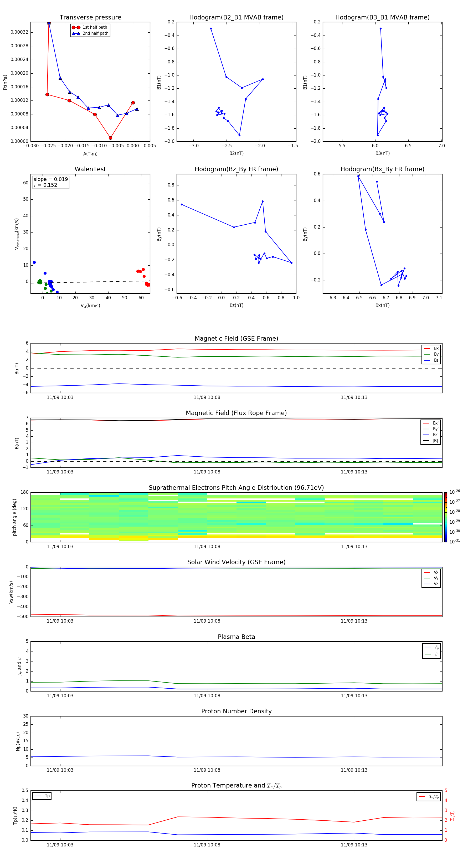Select the WalenTest slope and r text box
The width and height of the screenshot is (473, 868).
pos(51,182)
